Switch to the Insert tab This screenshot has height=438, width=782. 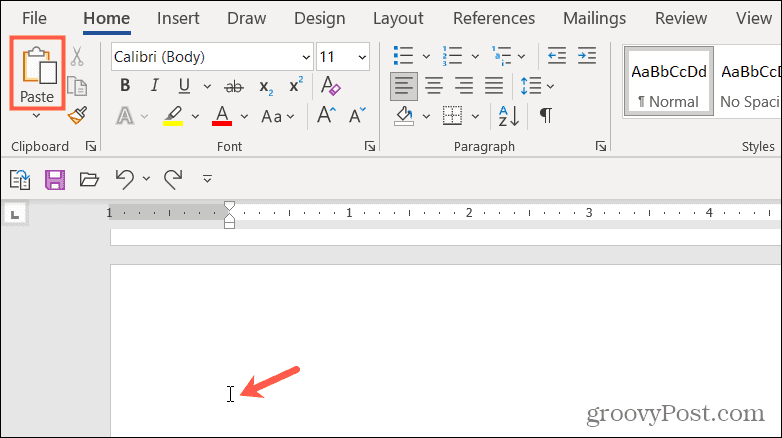pyautogui.click(x=178, y=18)
